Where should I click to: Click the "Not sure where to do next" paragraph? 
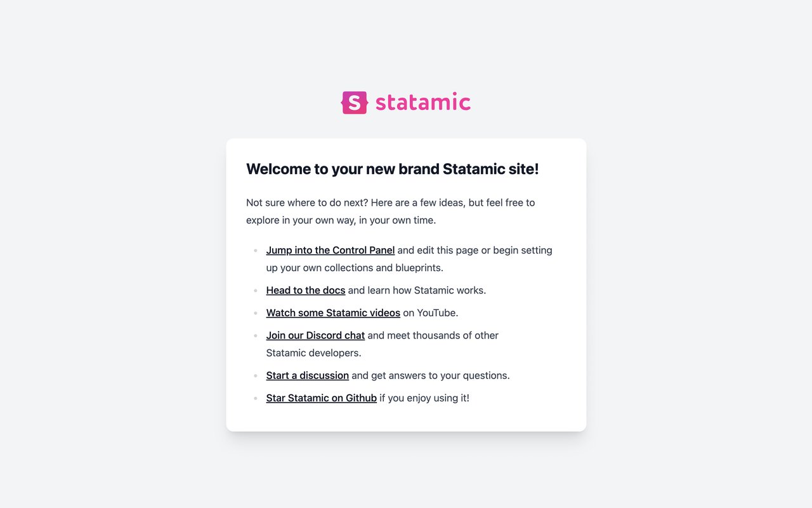coord(391,211)
